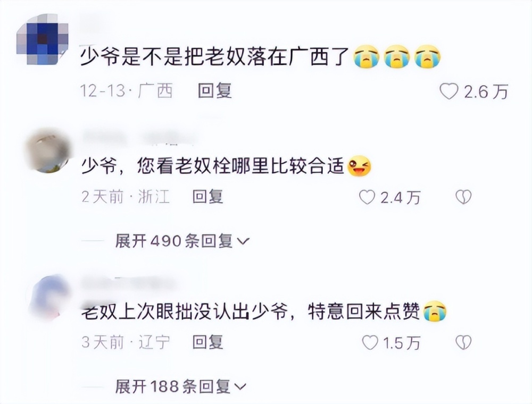Image resolution: width=532 pixels, height=404 pixels.
Task: Select the comment 少爷，您看老奴栓哪里比较合适
Action: [x=213, y=166]
